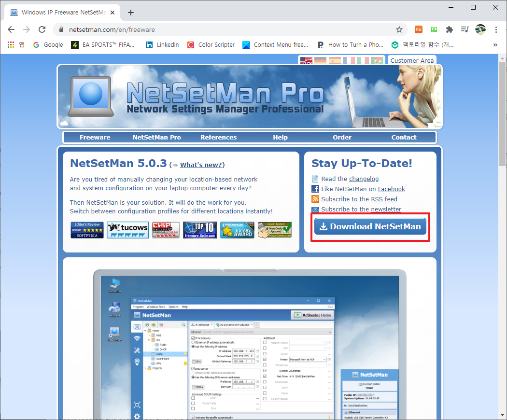Click the 5 Stars Award badge
Screen dimensions: 507x420
[237, 230]
